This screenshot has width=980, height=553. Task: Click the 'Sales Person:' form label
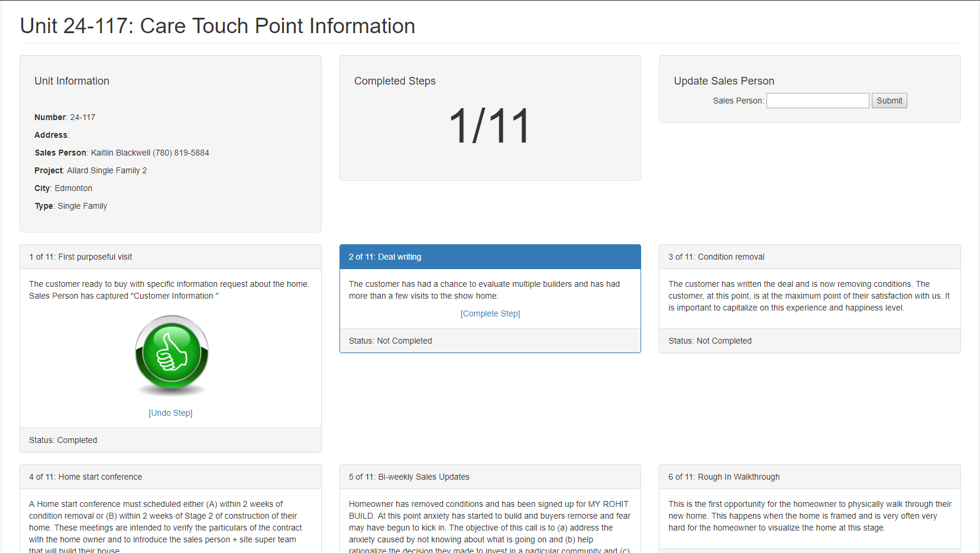(x=738, y=101)
